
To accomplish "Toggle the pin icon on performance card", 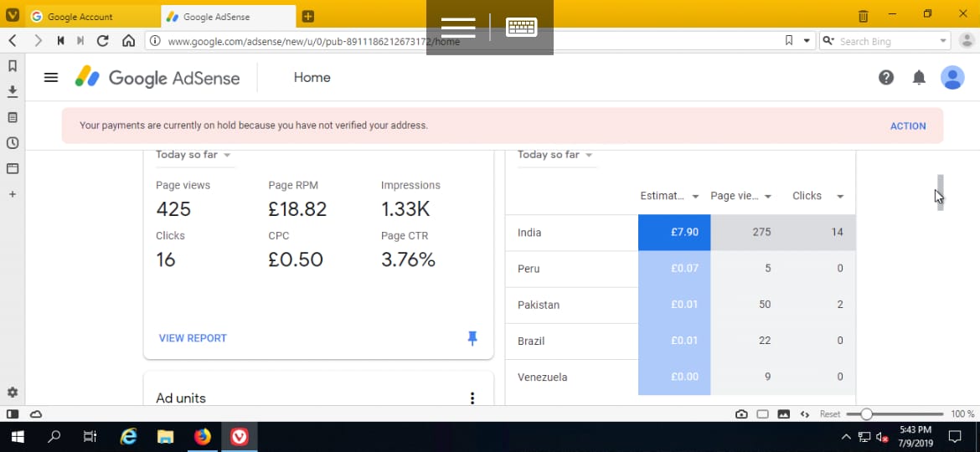I will pyautogui.click(x=472, y=338).
